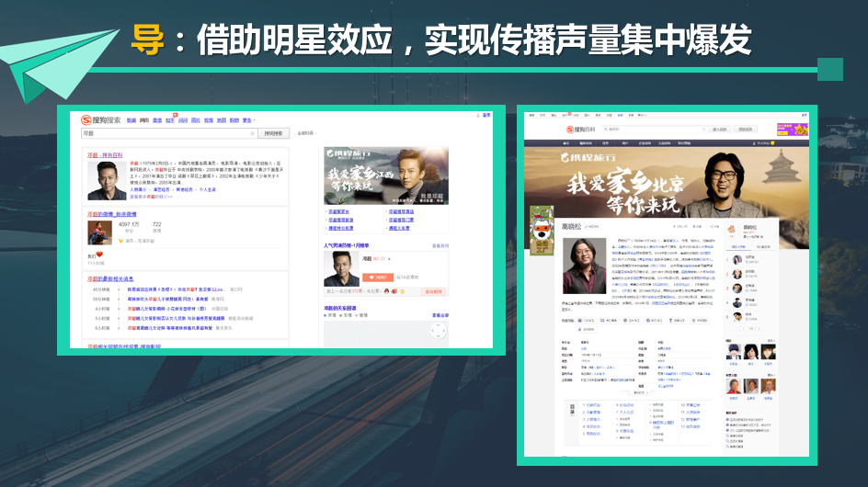
Task: Open 邓超的最新相关消息 link
Action: [x=110, y=279]
